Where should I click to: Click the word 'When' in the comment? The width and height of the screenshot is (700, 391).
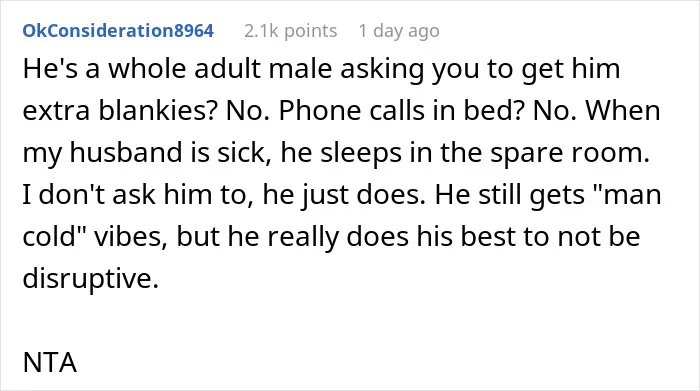pyautogui.click(x=623, y=110)
